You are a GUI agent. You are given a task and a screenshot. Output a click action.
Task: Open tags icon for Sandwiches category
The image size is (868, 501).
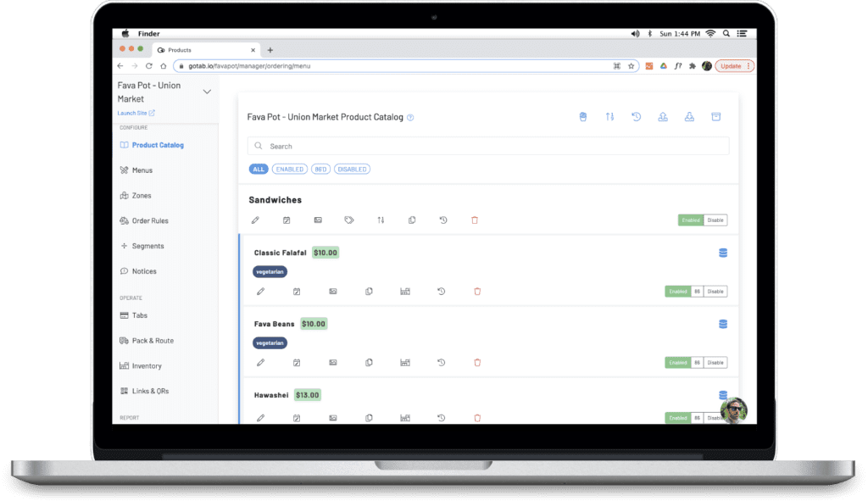coord(348,220)
